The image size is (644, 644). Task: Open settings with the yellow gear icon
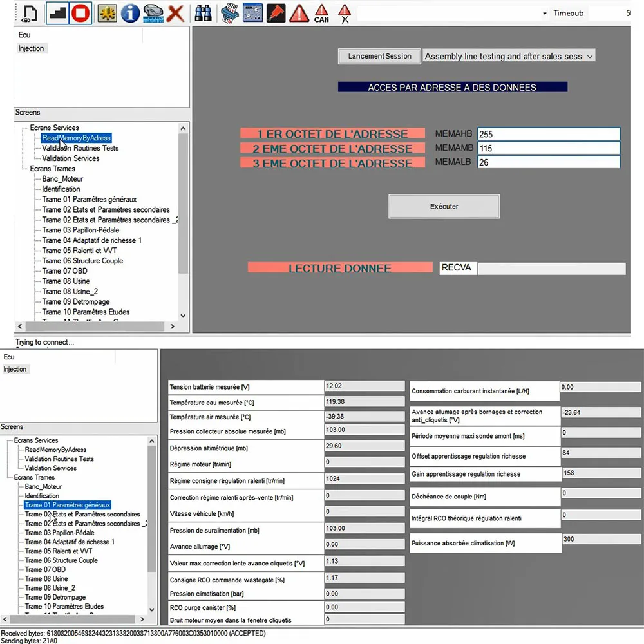click(x=107, y=12)
